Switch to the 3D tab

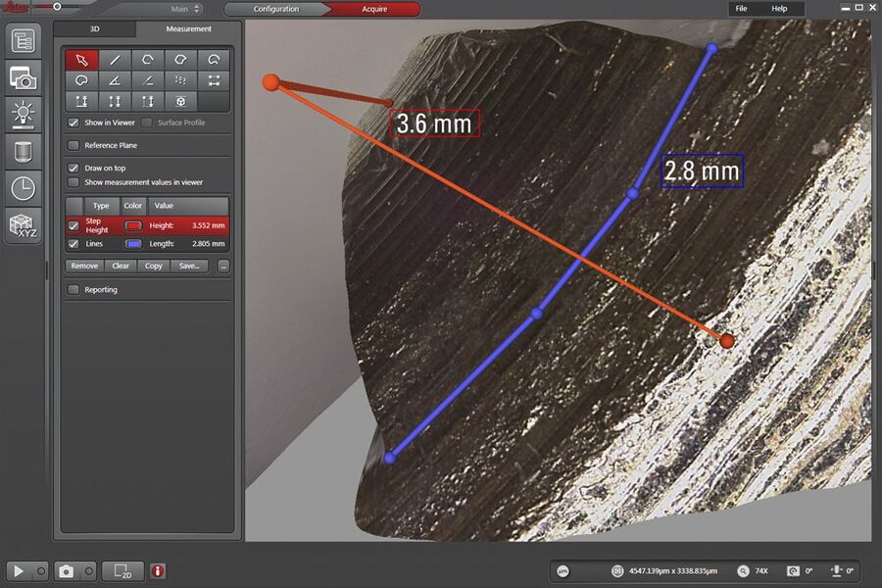[95, 29]
